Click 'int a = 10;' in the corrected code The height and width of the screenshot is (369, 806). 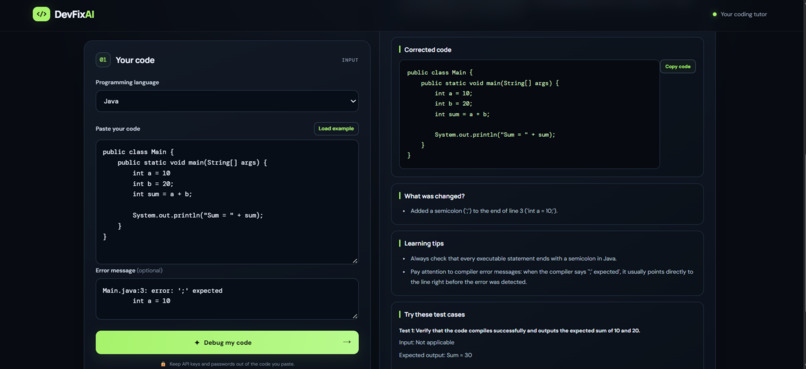453,94
